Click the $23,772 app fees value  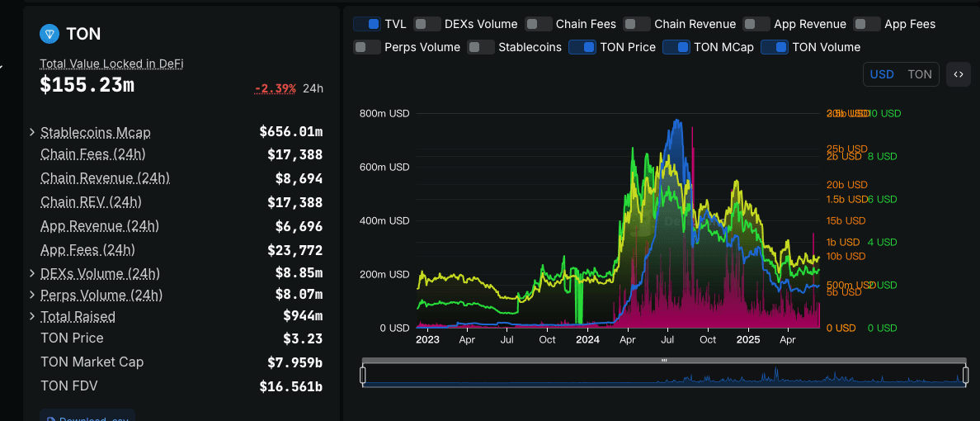pos(295,250)
